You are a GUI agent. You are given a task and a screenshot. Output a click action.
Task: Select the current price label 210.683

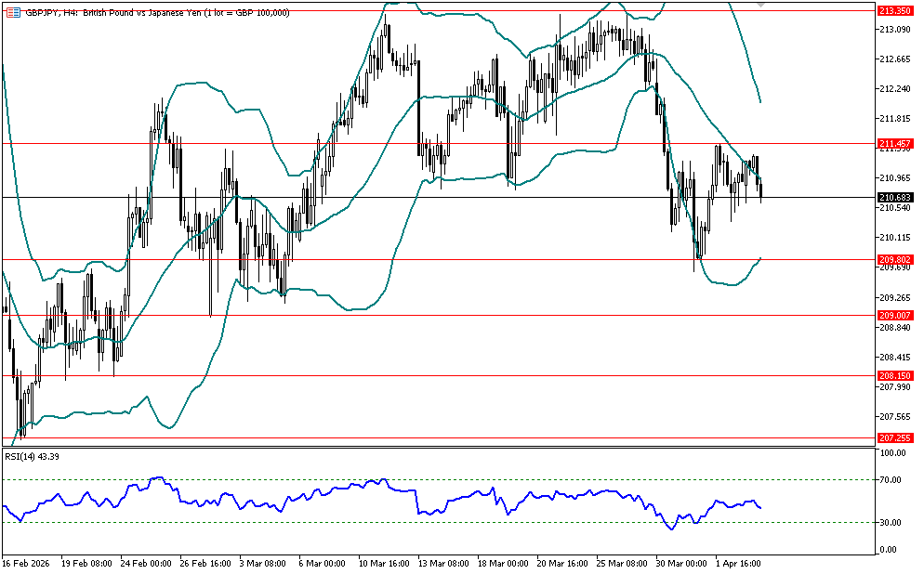[x=894, y=197]
